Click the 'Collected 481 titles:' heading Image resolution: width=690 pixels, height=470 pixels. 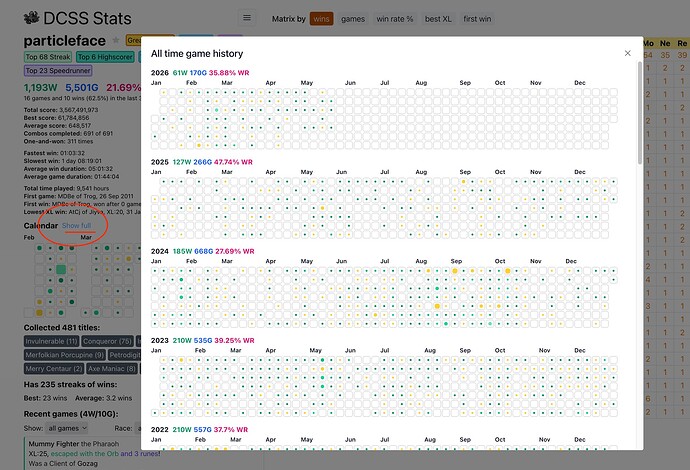pos(62,328)
